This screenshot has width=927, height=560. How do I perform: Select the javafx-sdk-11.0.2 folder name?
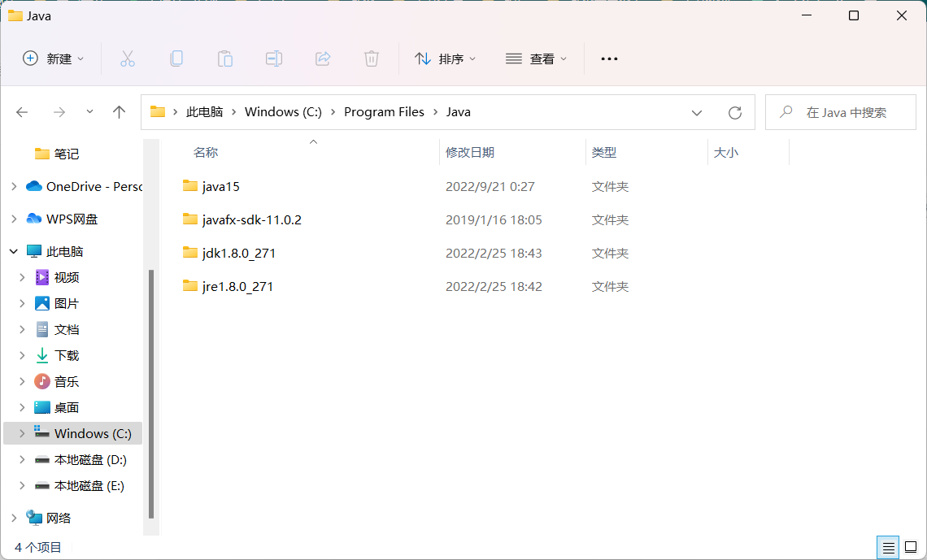(251, 219)
